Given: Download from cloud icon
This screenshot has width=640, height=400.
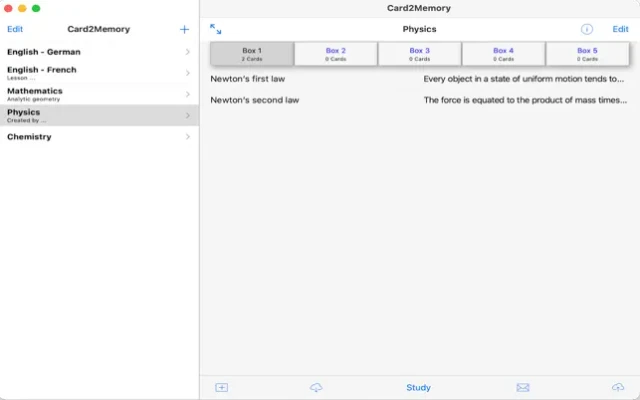Looking at the screenshot, I should tap(316, 387).
